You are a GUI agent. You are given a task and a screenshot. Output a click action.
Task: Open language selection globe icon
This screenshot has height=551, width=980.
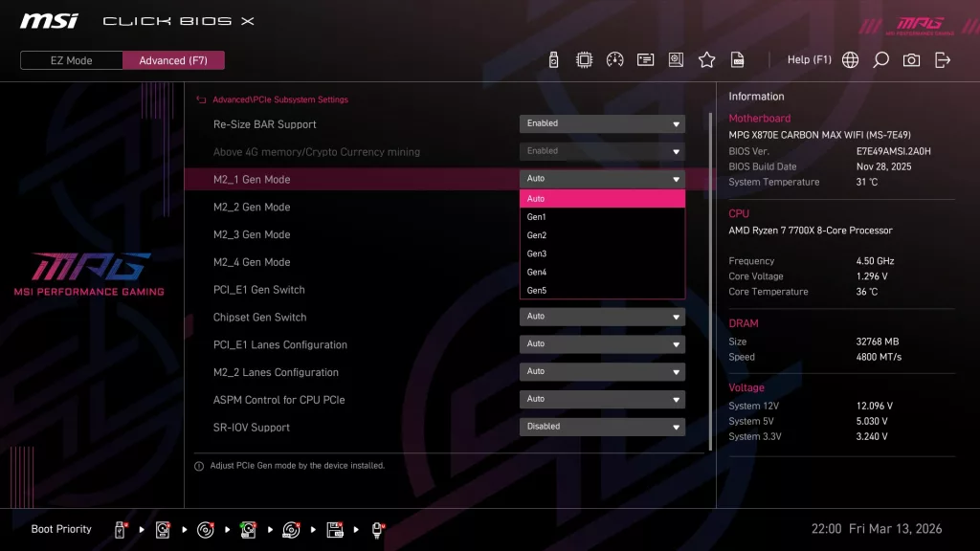pyautogui.click(x=850, y=59)
